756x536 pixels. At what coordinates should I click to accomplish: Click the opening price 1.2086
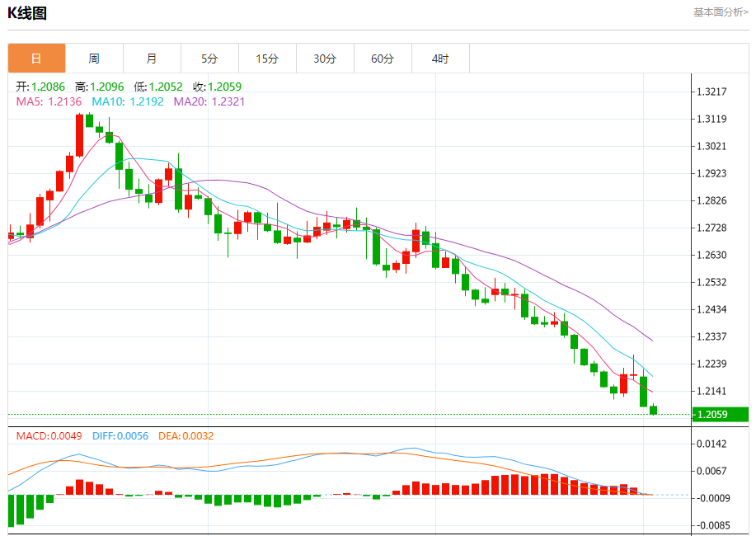[48, 87]
